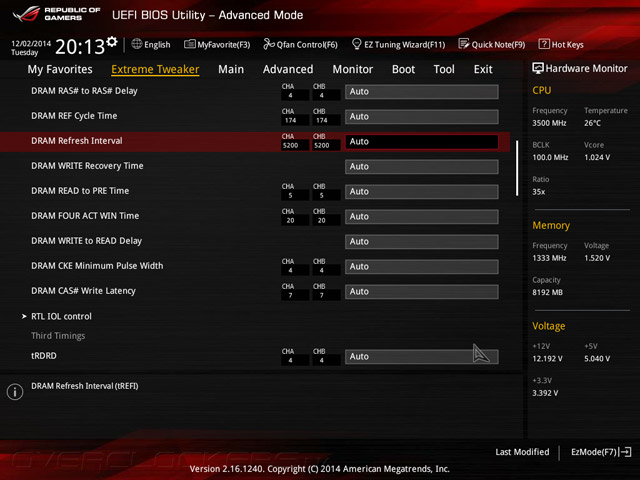Click DRAM FOUR ACT WIN Time Auto field
Viewport: 640px width, 480px height.
click(422, 217)
